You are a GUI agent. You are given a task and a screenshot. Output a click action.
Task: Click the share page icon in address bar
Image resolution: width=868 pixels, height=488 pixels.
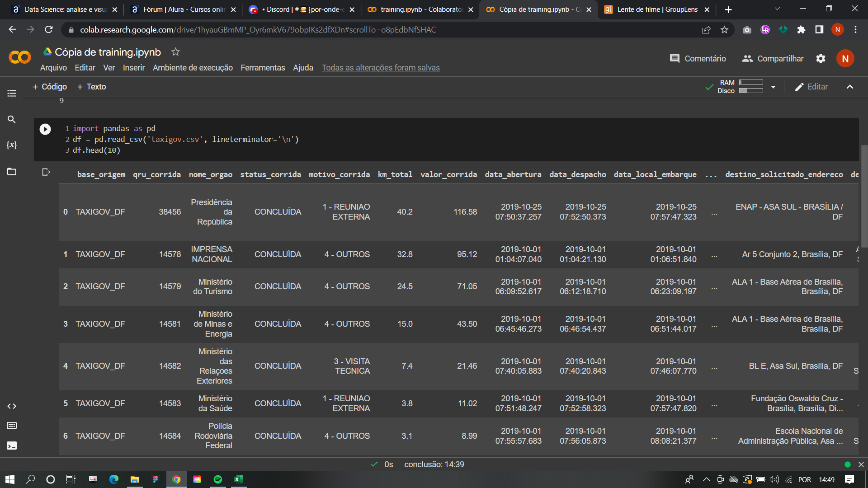[x=706, y=30]
